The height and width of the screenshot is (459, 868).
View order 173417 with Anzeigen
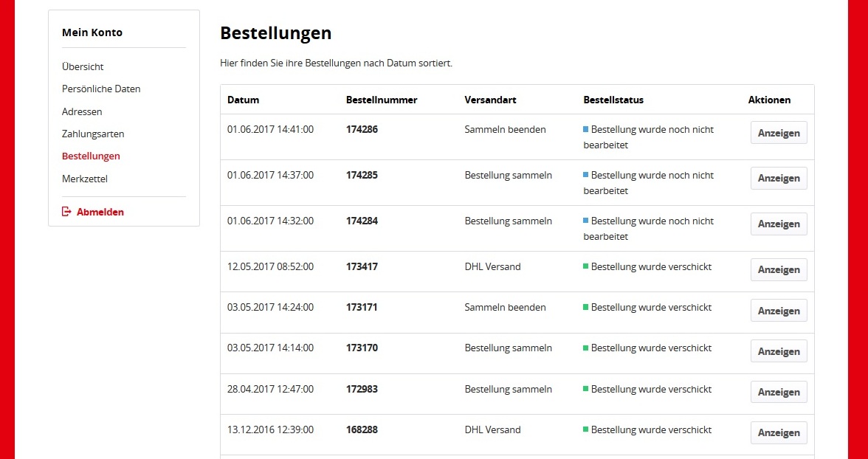pos(779,270)
